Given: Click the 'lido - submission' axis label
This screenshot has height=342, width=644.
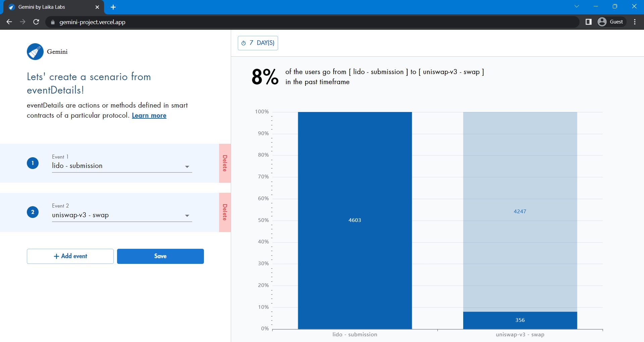Looking at the screenshot, I should coord(355,335).
